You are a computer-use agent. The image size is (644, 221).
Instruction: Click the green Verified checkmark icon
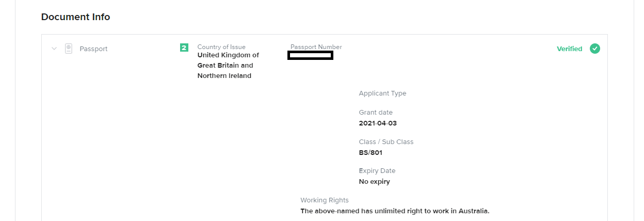[x=595, y=49]
